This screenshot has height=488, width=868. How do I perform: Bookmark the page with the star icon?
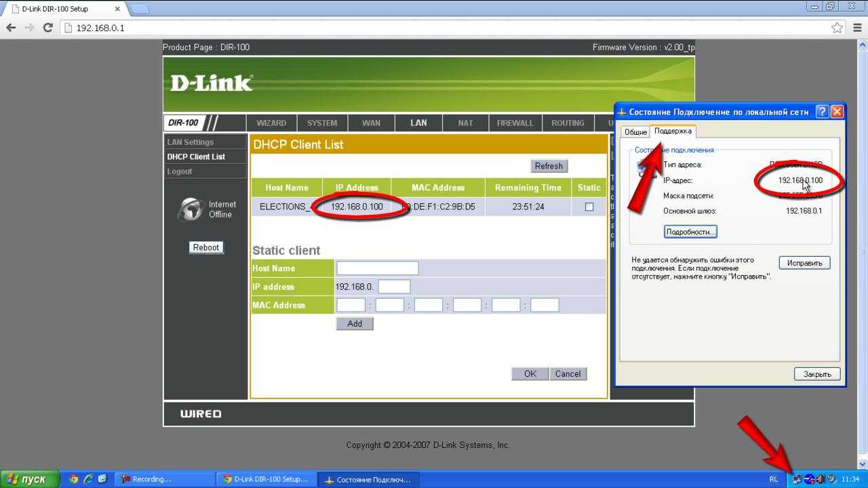pyautogui.click(x=837, y=28)
